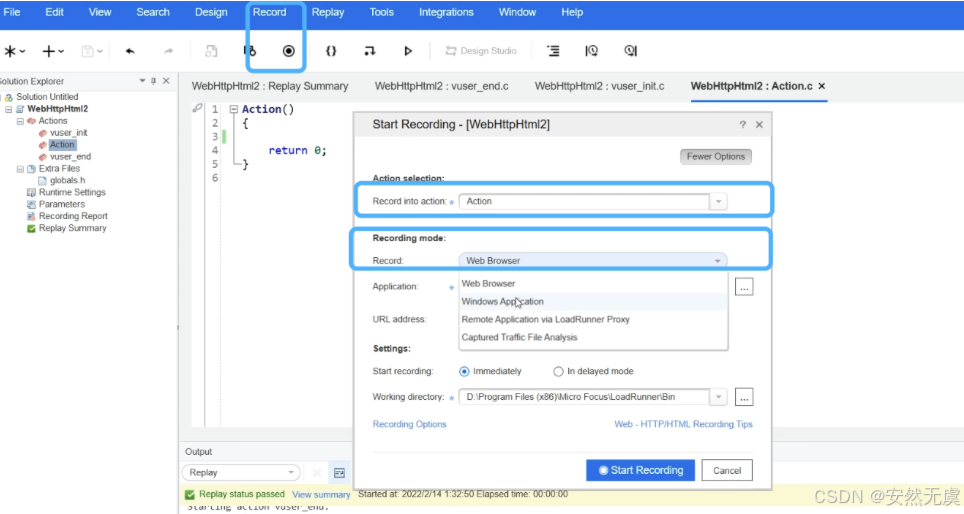Open globals.h in Solution Explorer
Viewport: 964px width, 514px height.
[67, 180]
